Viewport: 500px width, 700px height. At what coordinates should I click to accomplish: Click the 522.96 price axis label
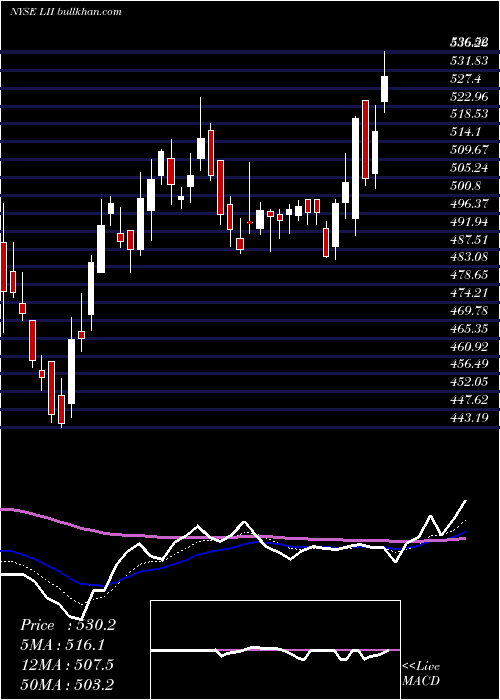click(x=469, y=97)
